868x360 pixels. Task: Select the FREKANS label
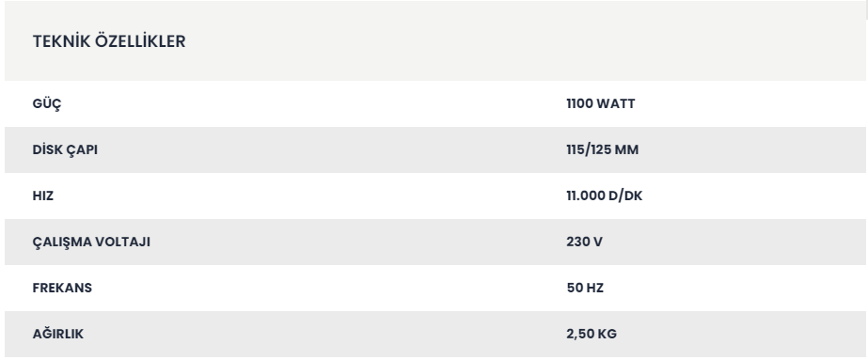(62, 288)
